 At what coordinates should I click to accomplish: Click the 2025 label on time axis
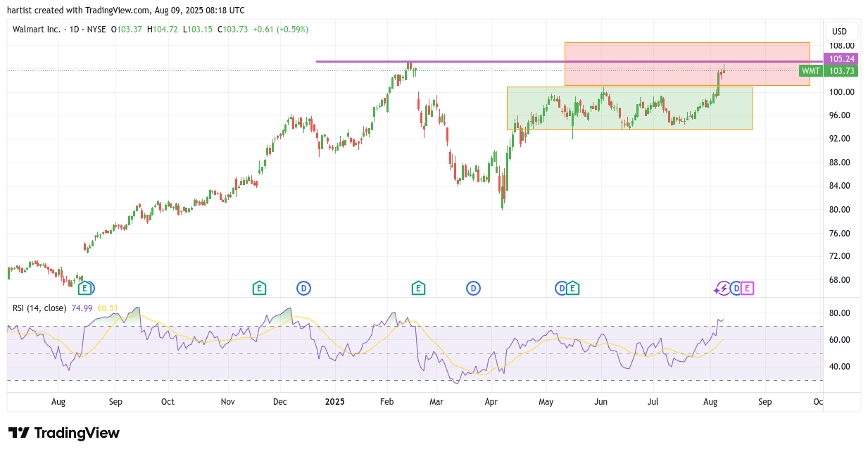point(335,402)
